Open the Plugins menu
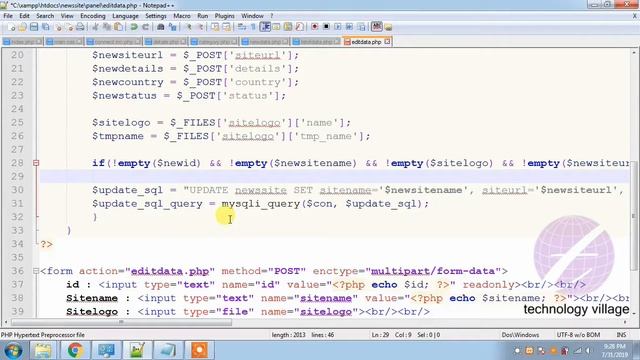 click(224, 16)
